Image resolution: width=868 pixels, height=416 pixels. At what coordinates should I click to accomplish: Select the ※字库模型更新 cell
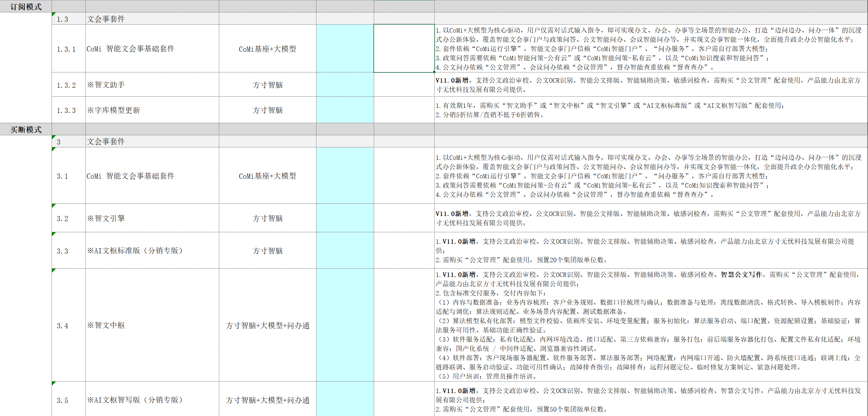coord(152,110)
